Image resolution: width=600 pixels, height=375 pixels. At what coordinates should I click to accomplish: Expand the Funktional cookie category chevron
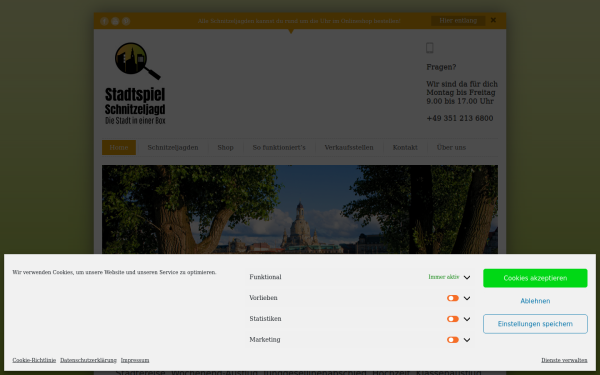(x=467, y=277)
